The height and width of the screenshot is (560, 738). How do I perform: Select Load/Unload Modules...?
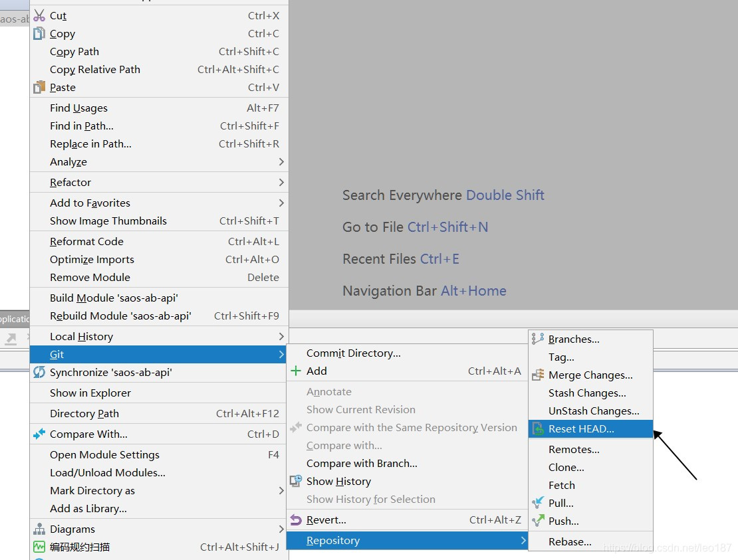(159, 472)
